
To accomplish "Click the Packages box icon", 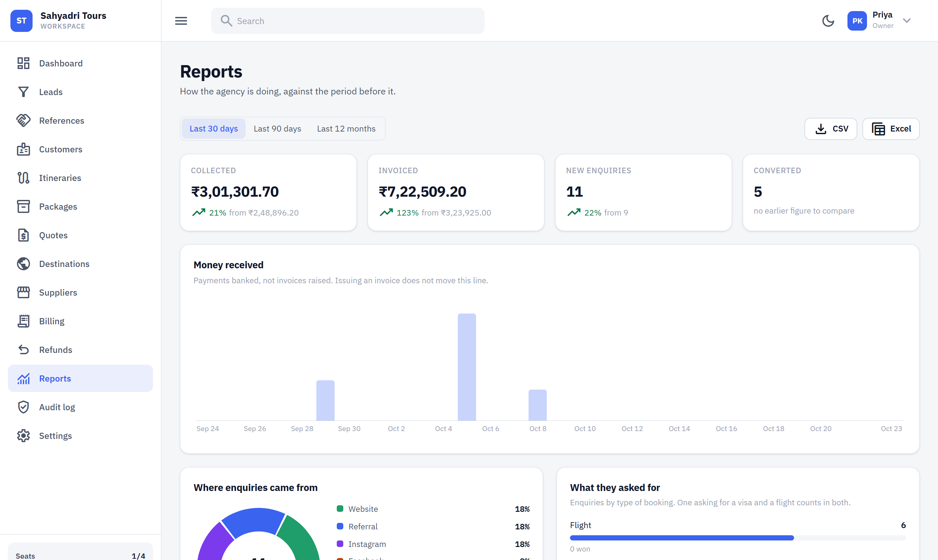I will [x=23, y=206].
